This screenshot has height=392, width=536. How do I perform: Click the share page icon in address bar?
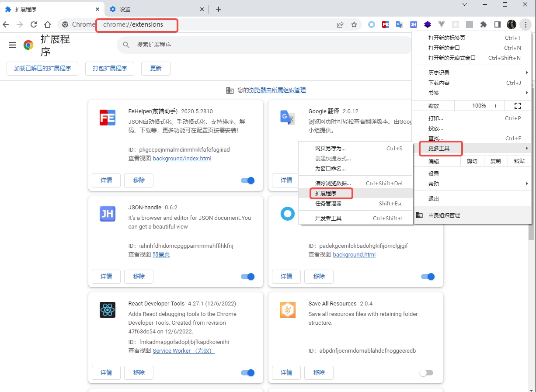[340, 24]
